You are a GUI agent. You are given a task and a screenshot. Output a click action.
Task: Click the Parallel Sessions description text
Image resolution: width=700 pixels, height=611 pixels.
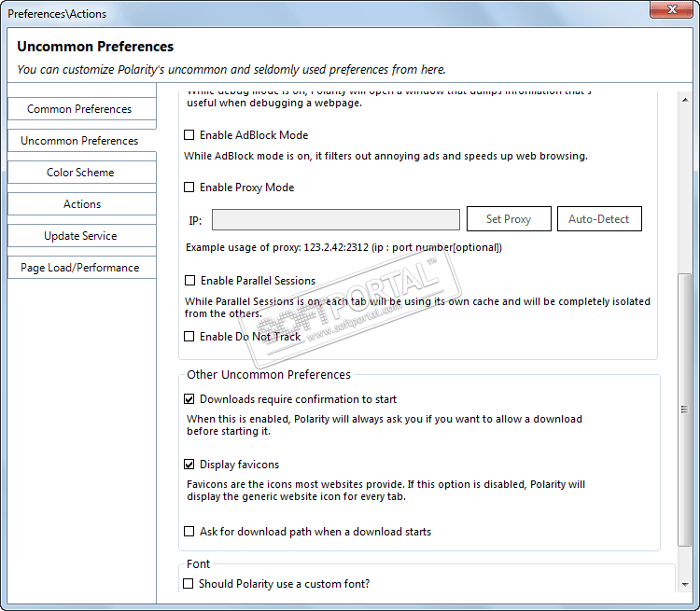pyautogui.click(x=417, y=307)
